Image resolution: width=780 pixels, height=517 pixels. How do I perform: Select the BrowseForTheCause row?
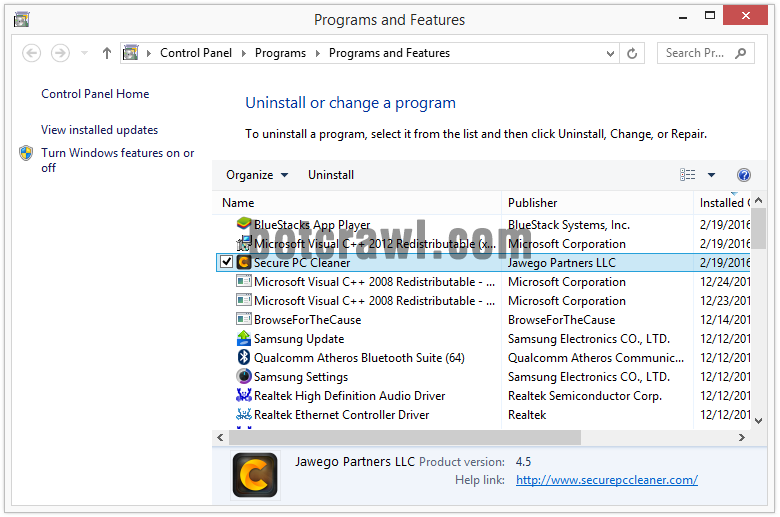[483, 319]
